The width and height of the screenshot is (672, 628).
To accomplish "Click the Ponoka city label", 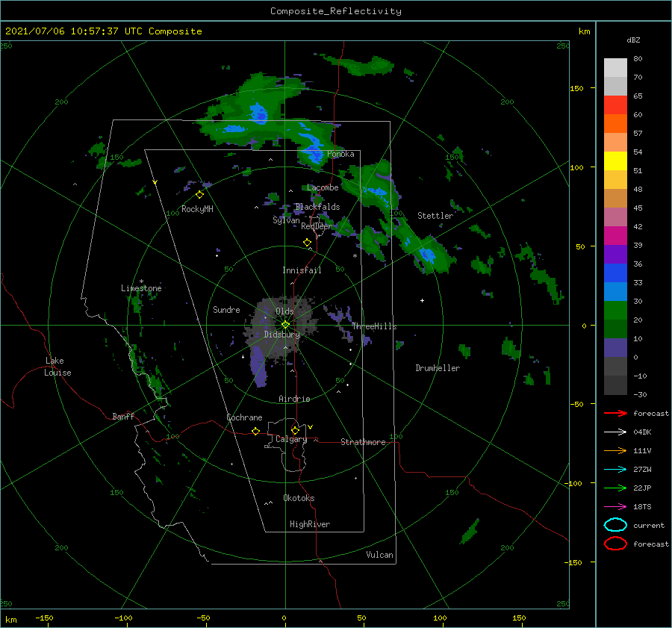I will pyautogui.click(x=340, y=154).
